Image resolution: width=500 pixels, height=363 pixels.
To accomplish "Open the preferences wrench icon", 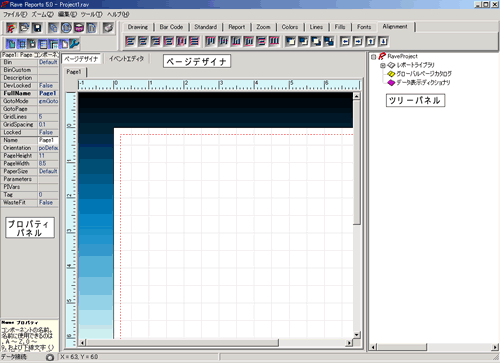I will point(74,44).
